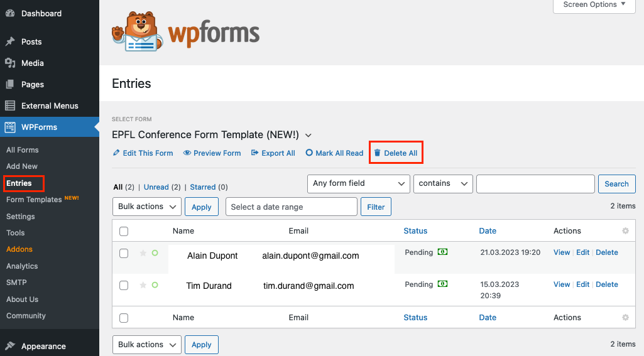
Task: Open the form selector chevron next to the EPFL Conference form name
Action: [308, 135]
